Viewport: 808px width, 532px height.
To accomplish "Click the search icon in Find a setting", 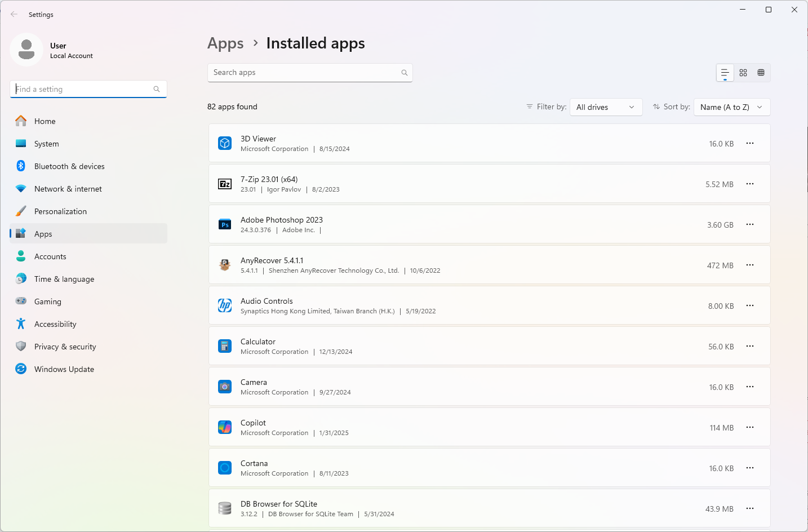I will [x=157, y=89].
